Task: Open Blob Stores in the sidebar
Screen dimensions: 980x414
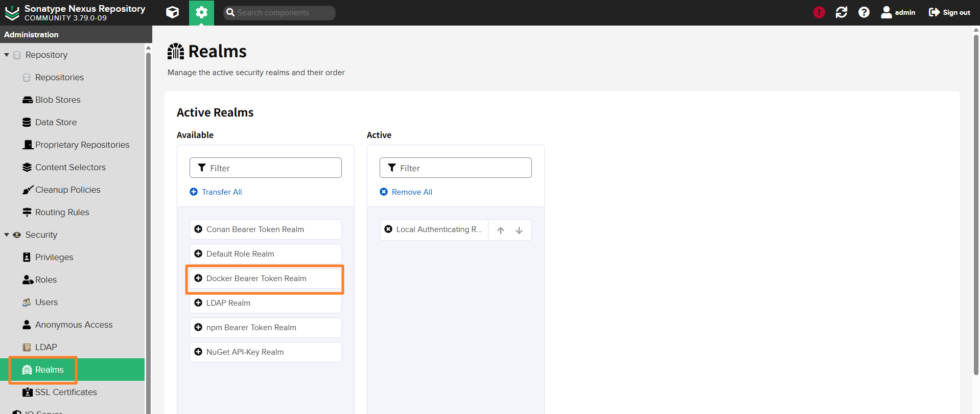Action: (x=58, y=100)
